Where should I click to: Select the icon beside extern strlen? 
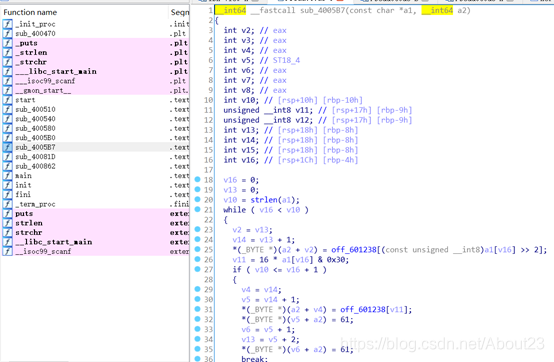(x=7, y=223)
